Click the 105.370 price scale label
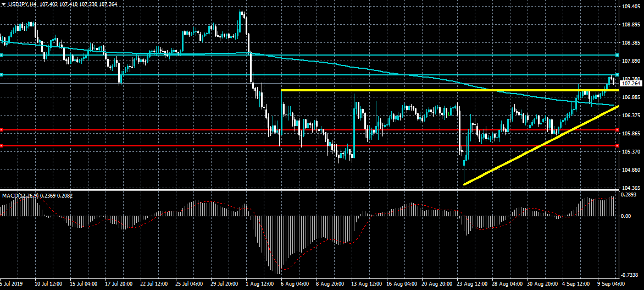Viewport: 644px width, 290px height. [x=631, y=152]
